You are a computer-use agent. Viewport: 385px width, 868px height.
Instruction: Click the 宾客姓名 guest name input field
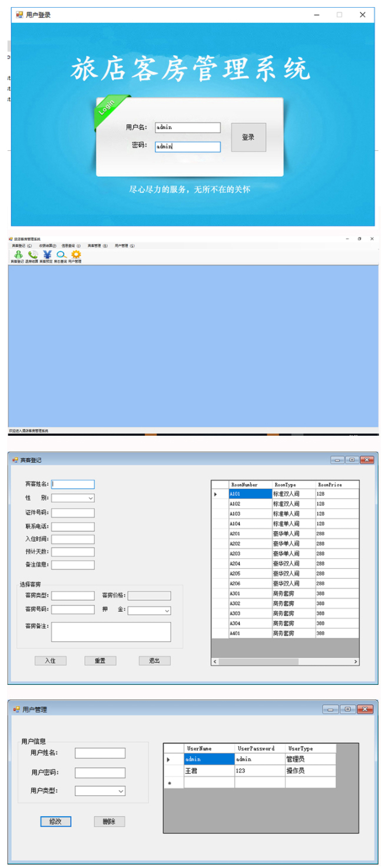click(x=73, y=485)
